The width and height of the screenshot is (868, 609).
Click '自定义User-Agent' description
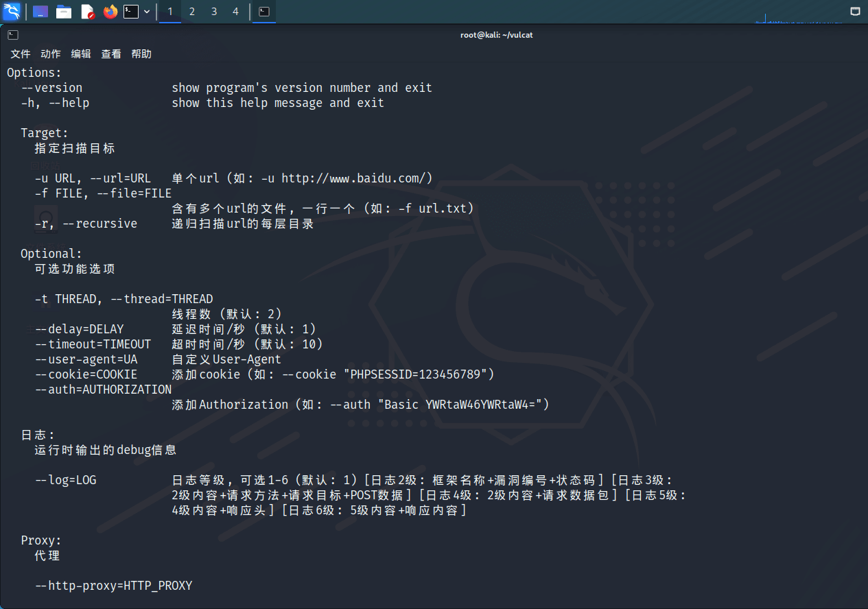[x=226, y=359]
